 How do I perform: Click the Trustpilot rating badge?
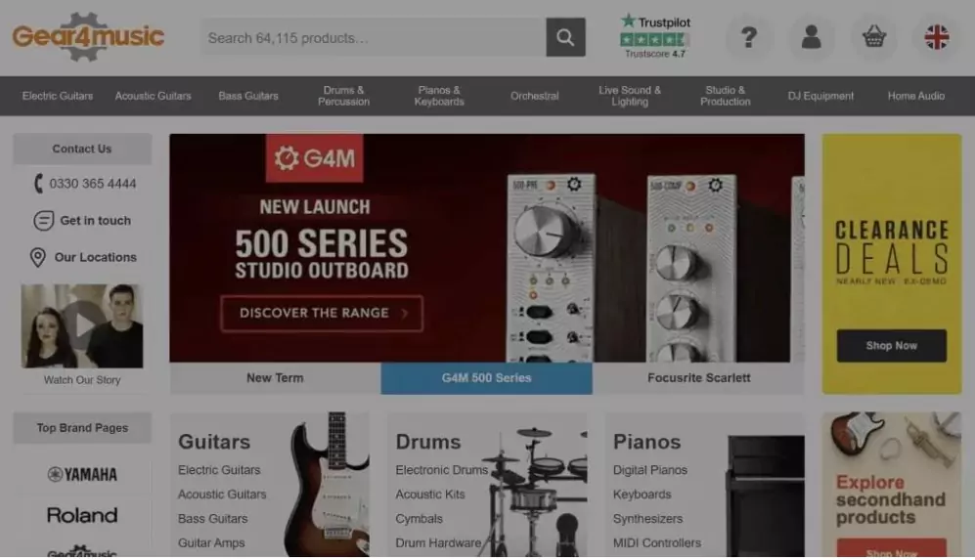coord(655,37)
